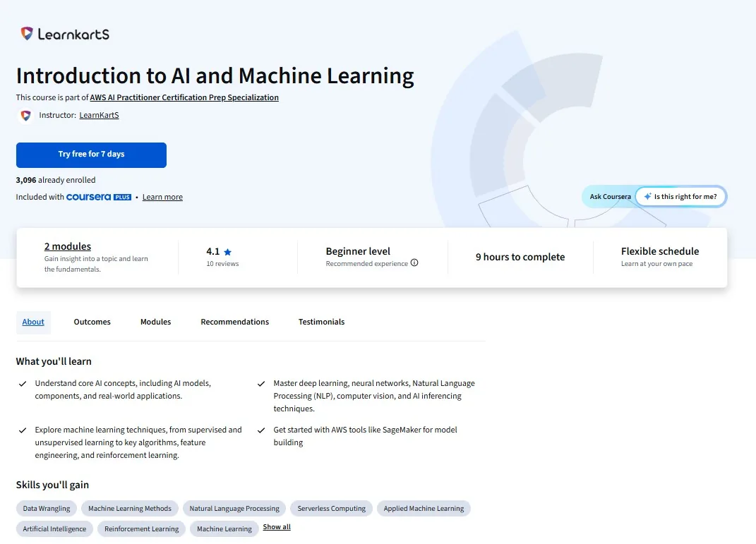Click the 10 reviews text

[x=223, y=264]
